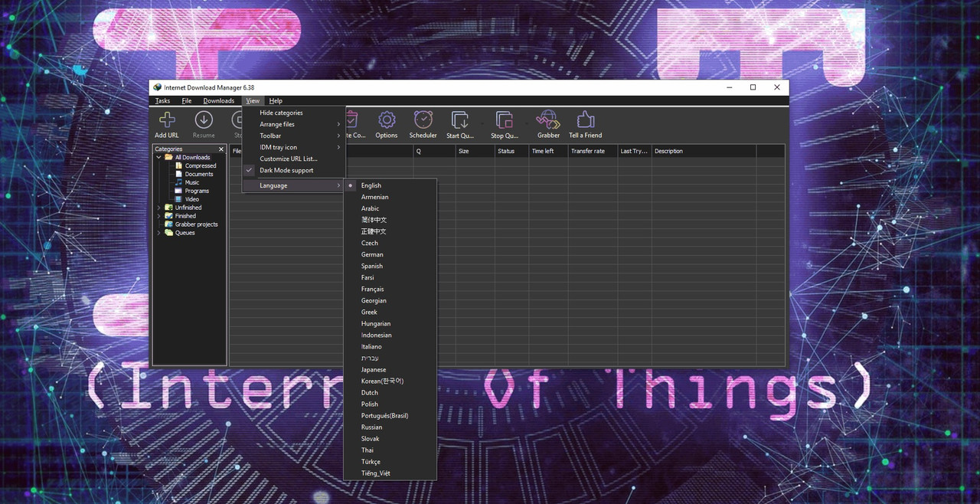Close the Categories panel with X
This screenshot has width=980, height=504.
(x=221, y=149)
